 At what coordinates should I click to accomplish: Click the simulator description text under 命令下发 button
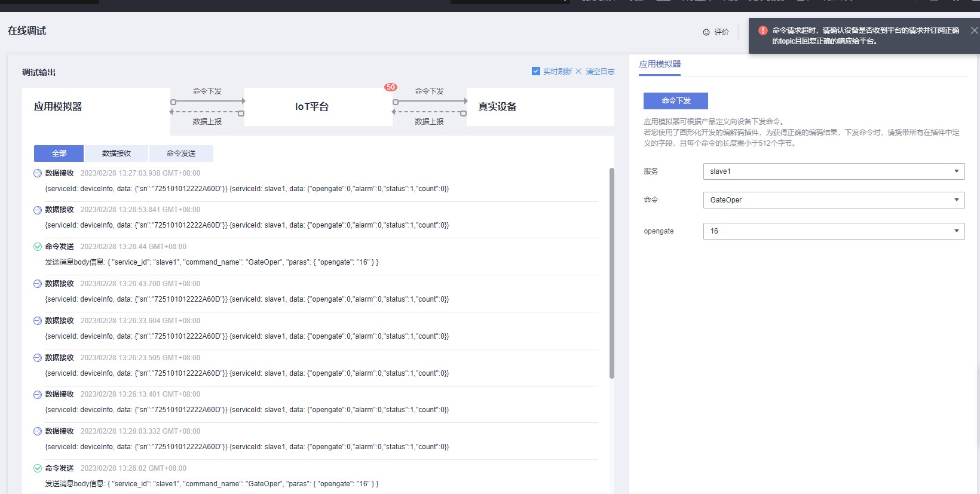click(801, 133)
